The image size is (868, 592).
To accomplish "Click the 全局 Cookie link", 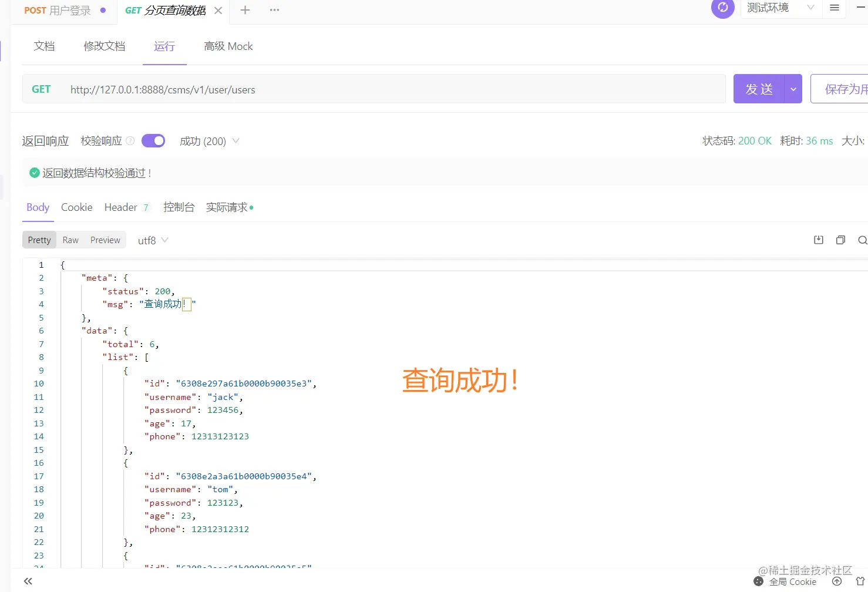I will pyautogui.click(x=793, y=581).
